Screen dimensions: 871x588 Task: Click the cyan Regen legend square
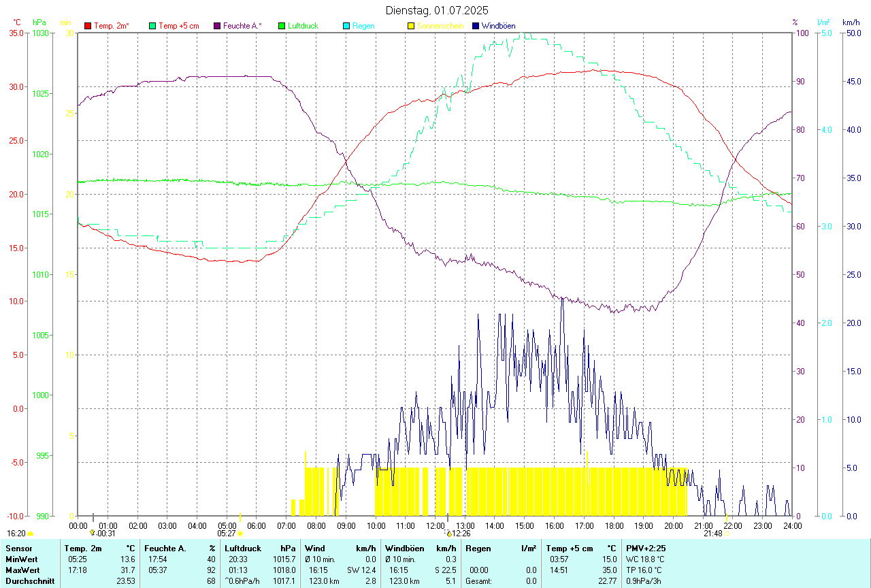[346, 26]
